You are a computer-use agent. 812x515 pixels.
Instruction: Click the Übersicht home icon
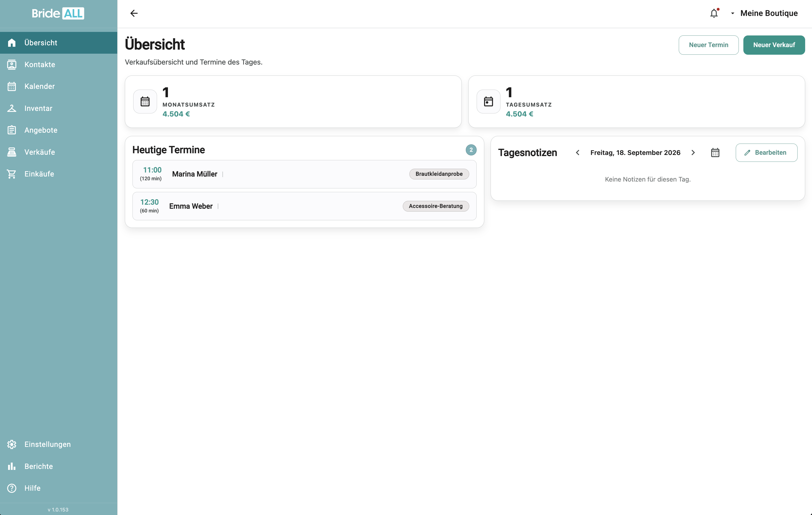coord(12,43)
